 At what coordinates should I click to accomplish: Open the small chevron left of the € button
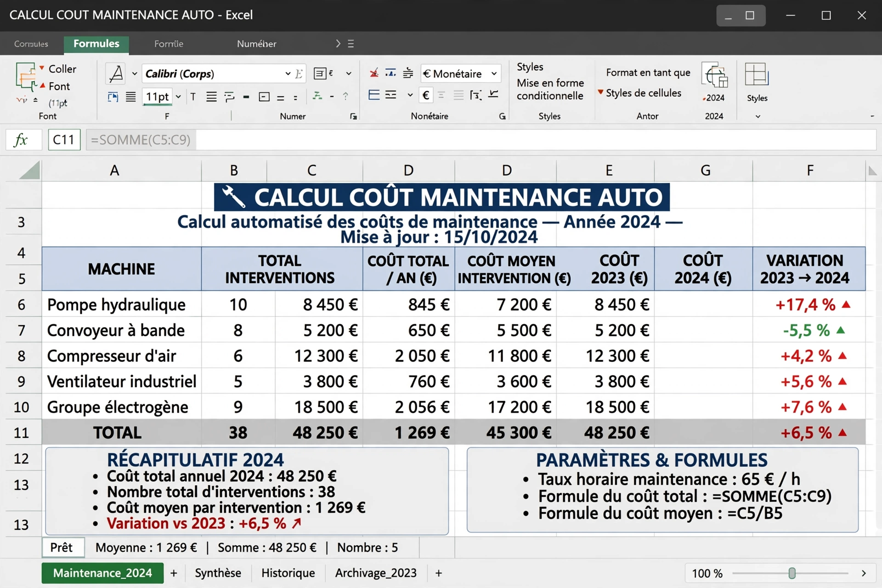coord(410,95)
